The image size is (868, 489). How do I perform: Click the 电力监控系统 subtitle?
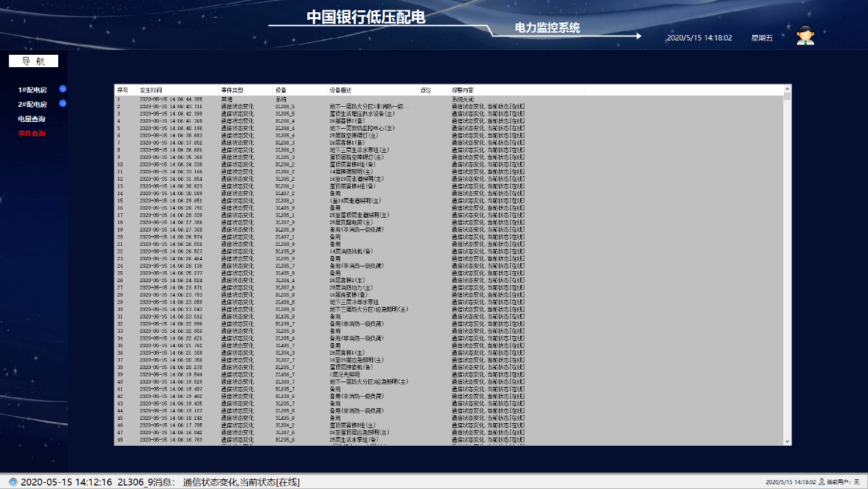[x=548, y=28]
